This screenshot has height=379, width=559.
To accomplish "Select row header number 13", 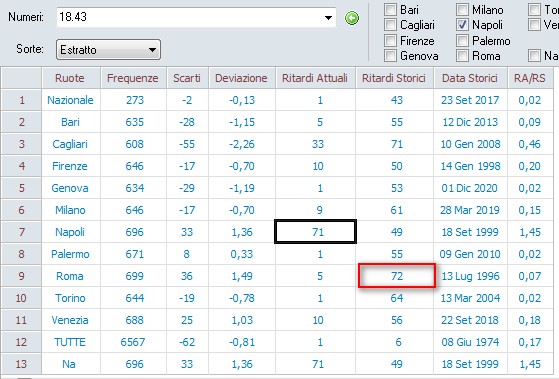I will pos(21,364).
